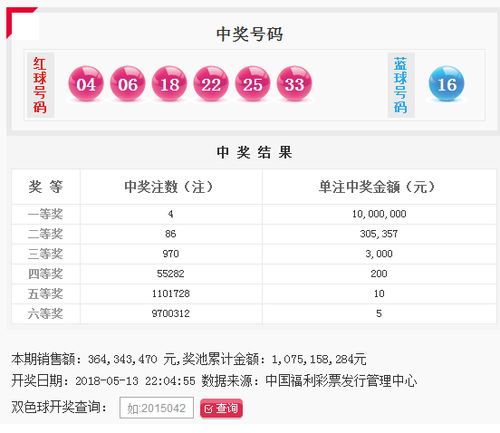Click the 查询 search button
The width and height of the screenshot is (500, 433).
pos(221,408)
